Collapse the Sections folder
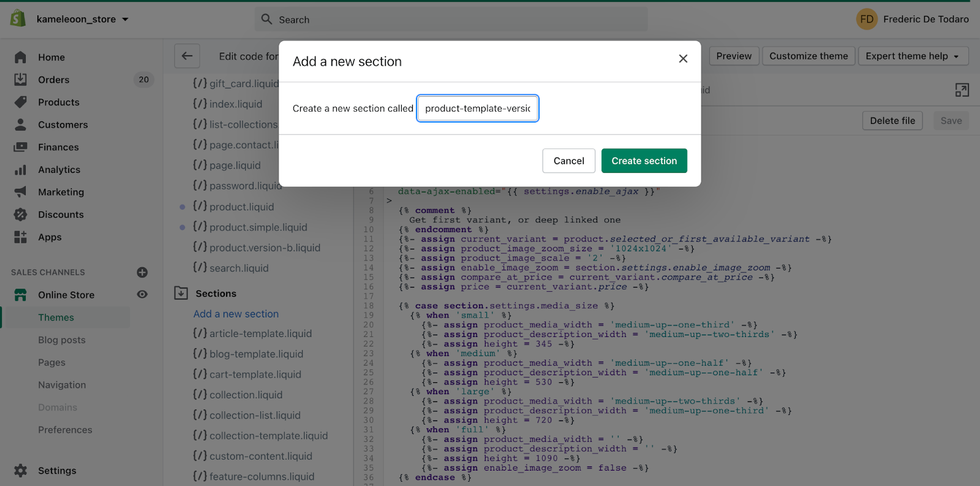 click(181, 293)
